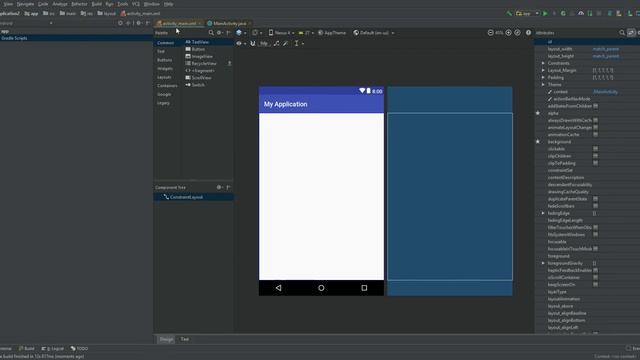Select Buttons palette category
This screenshot has height=360, width=640.
point(164,60)
